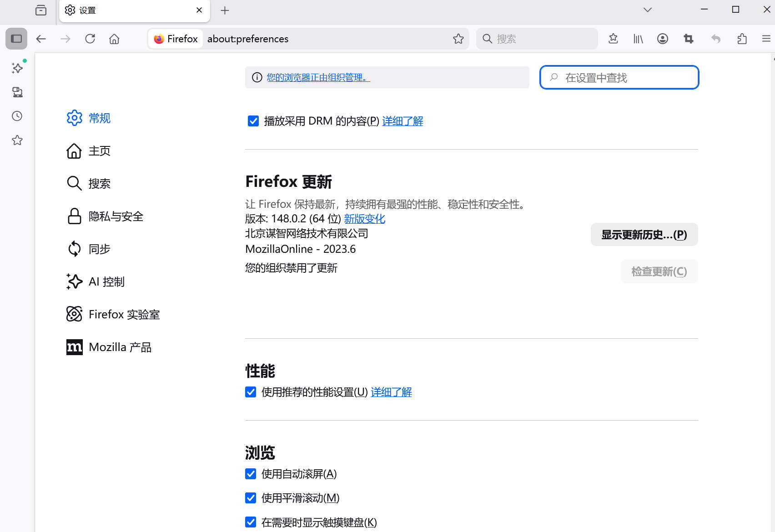Viewport: 775px width, 532px height.
Task: Open 新版变化 release notes link
Action: pos(365,219)
